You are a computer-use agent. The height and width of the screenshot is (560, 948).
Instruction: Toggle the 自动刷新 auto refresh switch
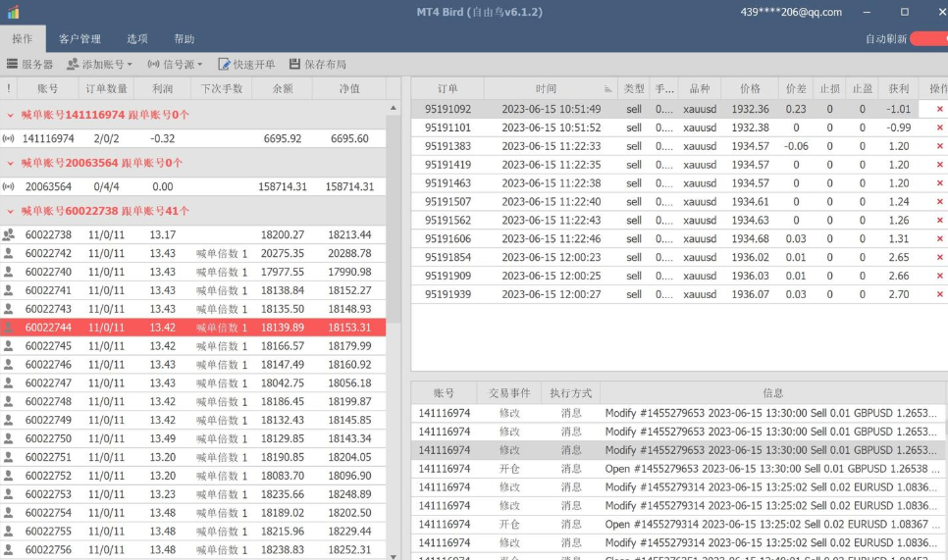coord(927,39)
